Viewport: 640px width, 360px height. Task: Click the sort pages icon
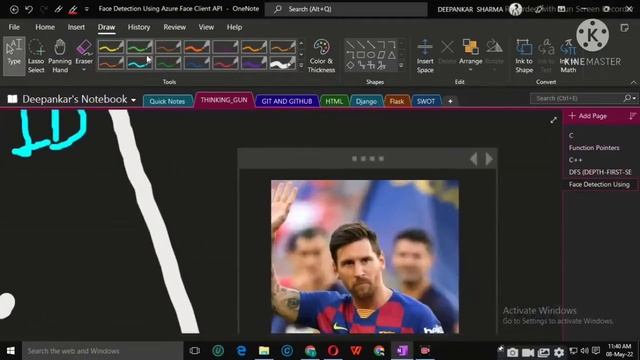pyautogui.click(x=632, y=116)
